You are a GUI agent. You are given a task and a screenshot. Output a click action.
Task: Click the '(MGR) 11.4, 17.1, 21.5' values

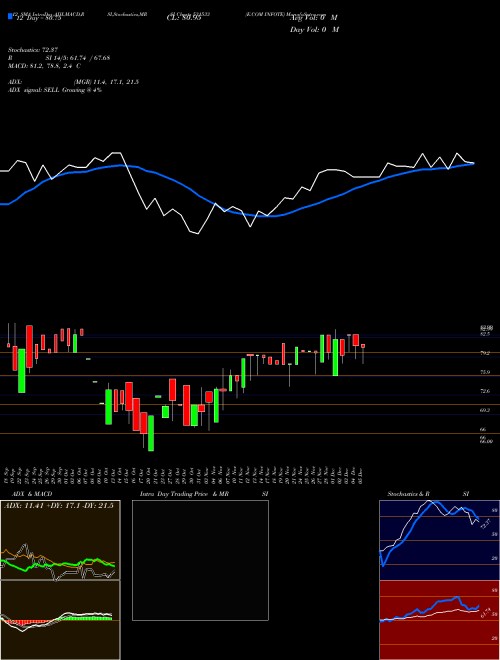[106, 82]
